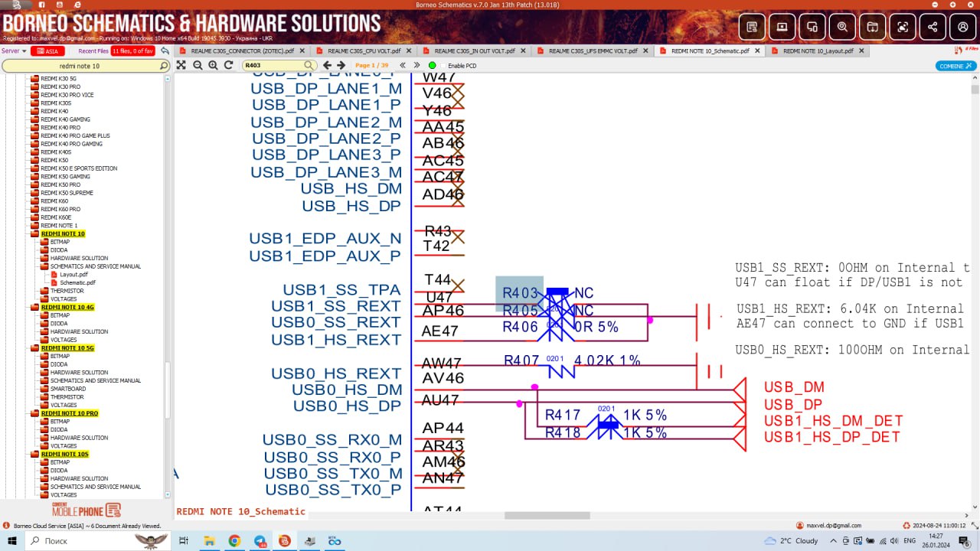Open Telegram from the taskbar
The height and width of the screenshot is (551, 980).
point(260,540)
